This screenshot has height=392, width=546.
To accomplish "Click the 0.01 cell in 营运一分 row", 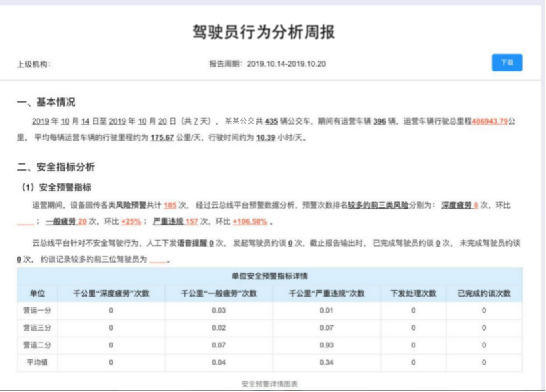I will pyautogui.click(x=326, y=311).
